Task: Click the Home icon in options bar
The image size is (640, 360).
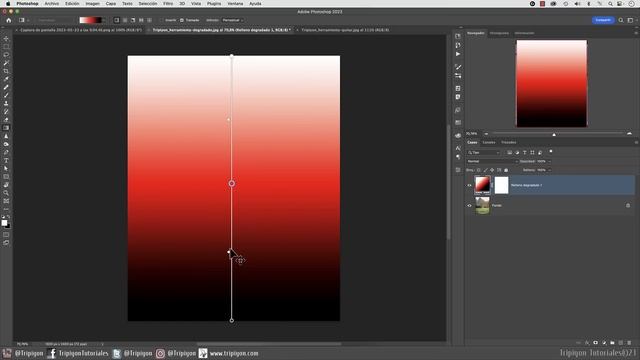Action: pyautogui.click(x=9, y=20)
